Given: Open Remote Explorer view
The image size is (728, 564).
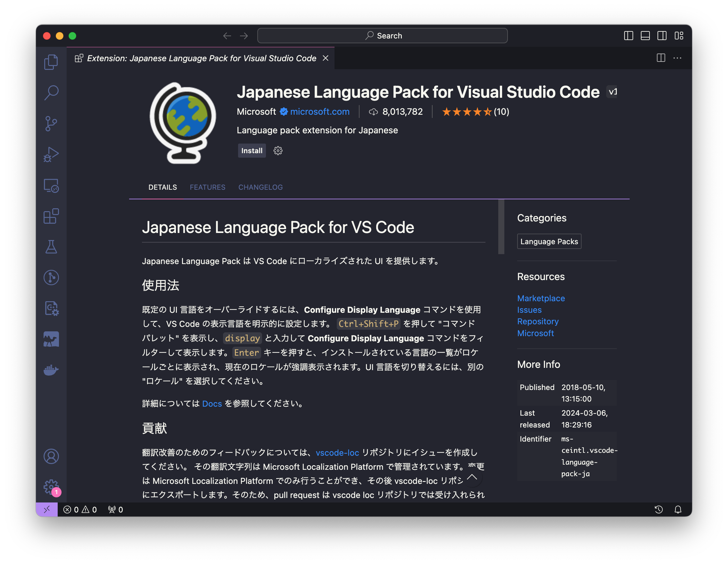Looking at the screenshot, I should (x=51, y=186).
